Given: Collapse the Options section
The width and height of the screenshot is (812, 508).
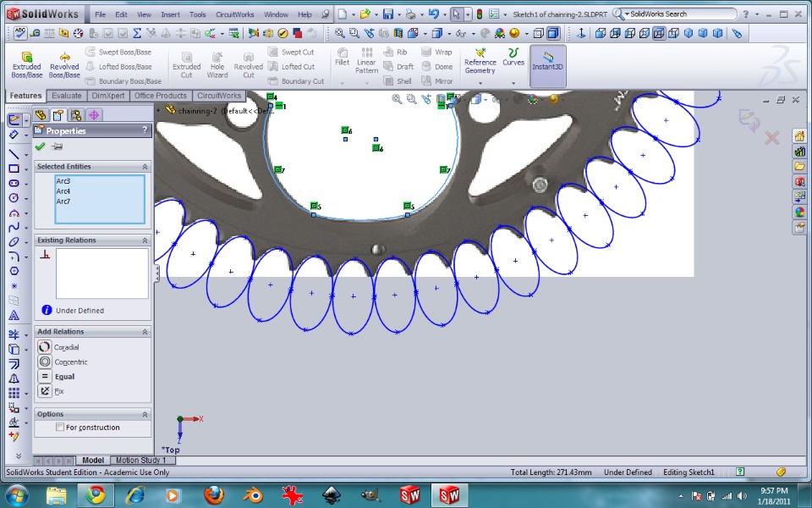Looking at the screenshot, I should pyautogui.click(x=145, y=414).
